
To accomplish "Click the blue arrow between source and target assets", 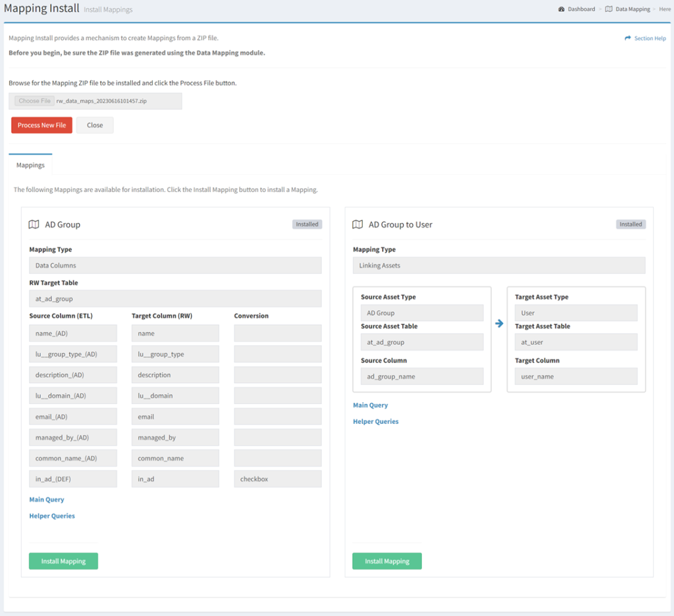I will (x=498, y=323).
